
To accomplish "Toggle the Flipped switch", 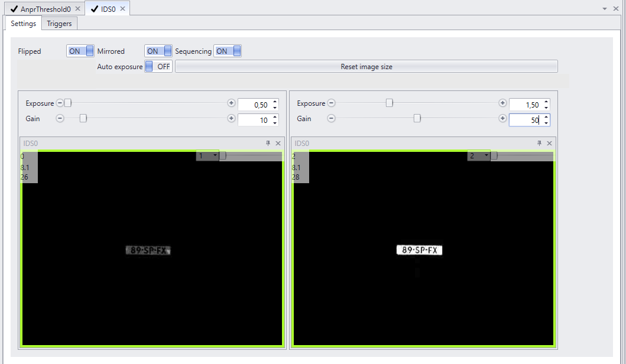I will (80, 51).
